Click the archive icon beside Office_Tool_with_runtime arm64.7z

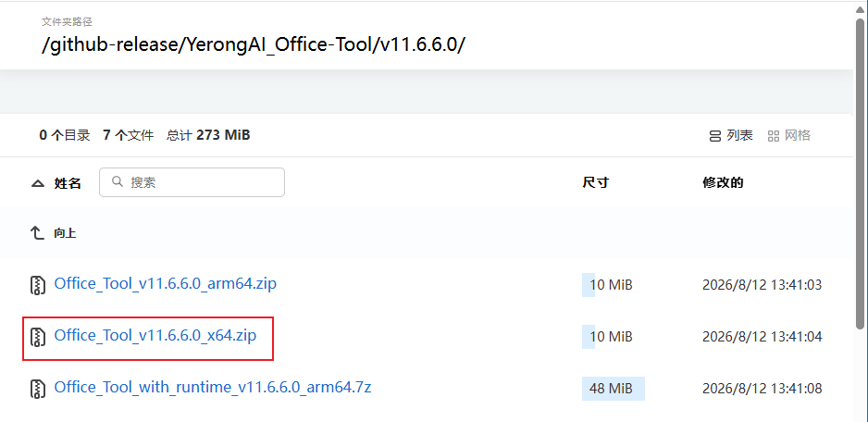[x=37, y=388]
